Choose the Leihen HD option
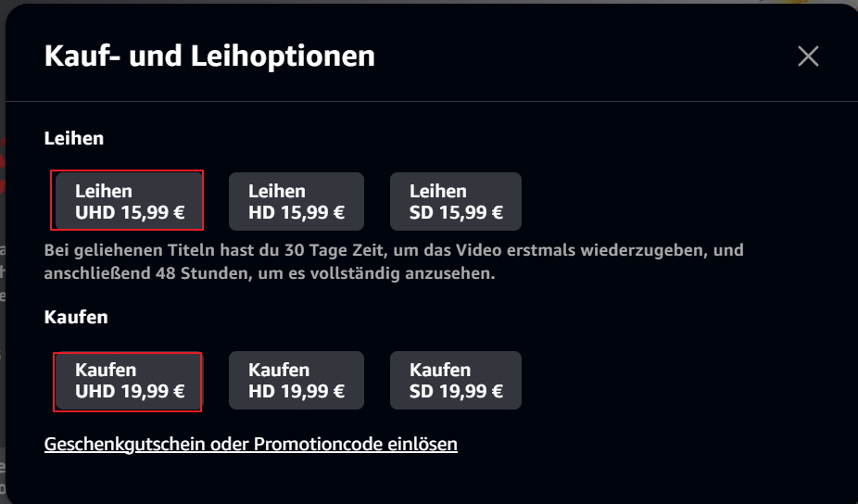This screenshot has width=858, height=504. 296,201
